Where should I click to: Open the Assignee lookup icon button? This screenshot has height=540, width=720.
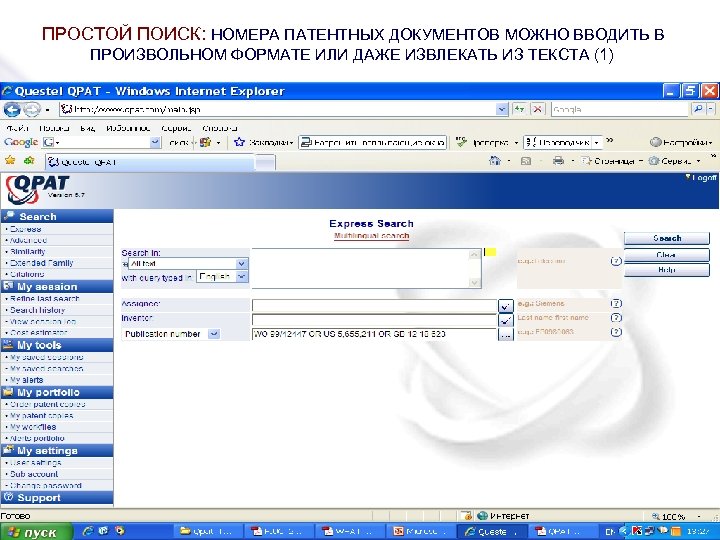[505, 306]
